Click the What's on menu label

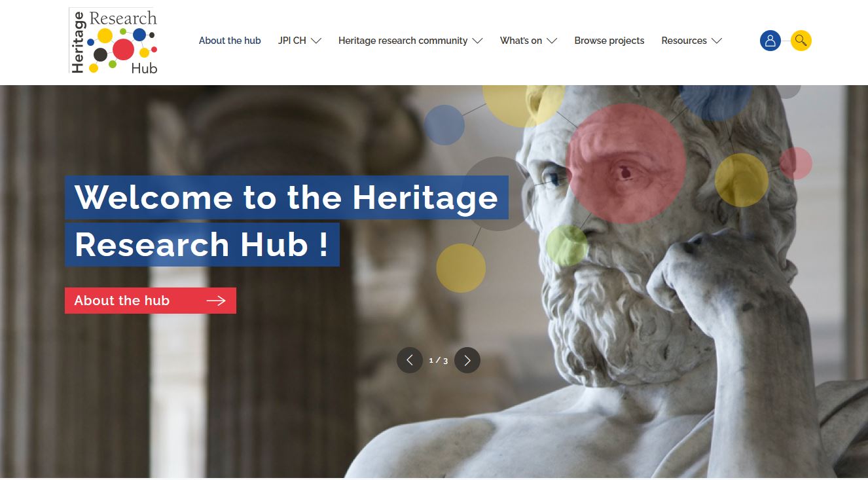coord(521,41)
